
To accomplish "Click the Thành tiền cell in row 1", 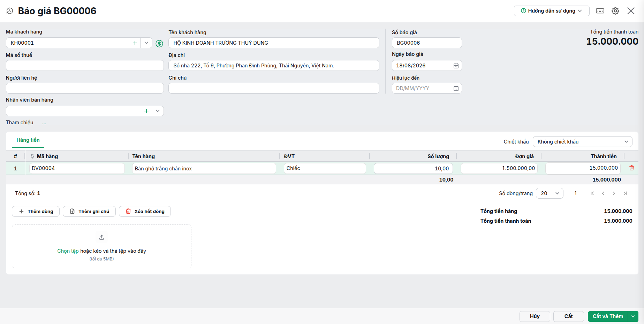I will coord(583,168).
